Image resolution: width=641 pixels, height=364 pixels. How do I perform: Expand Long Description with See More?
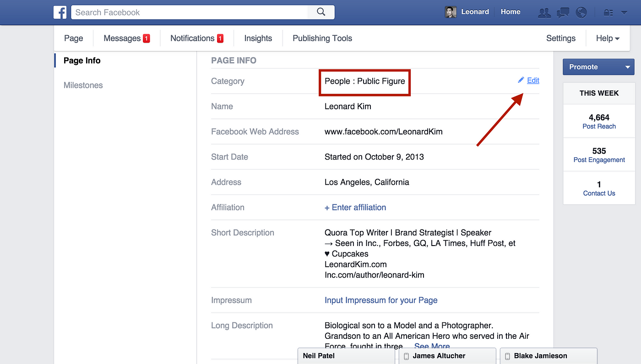(x=432, y=346)
